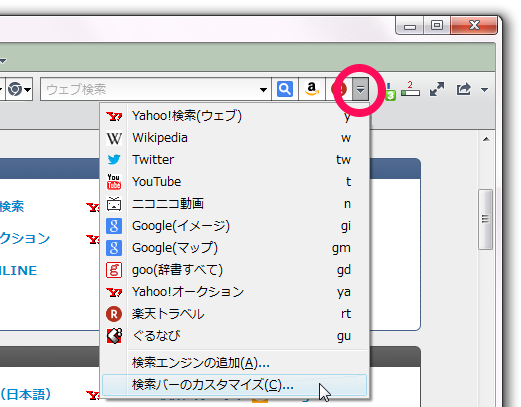521x407 pixels.
Task: Click the popup blocker icon with red 2
Action: pyautogui.click(x=410, y=89)
